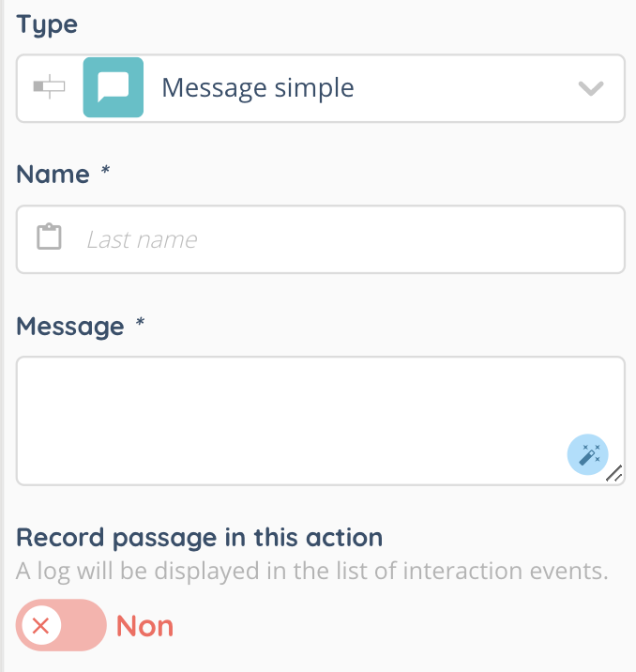636x672 pixels.
Task: Expand the Type dropdown chevron arrow
Action: point(590,88)
